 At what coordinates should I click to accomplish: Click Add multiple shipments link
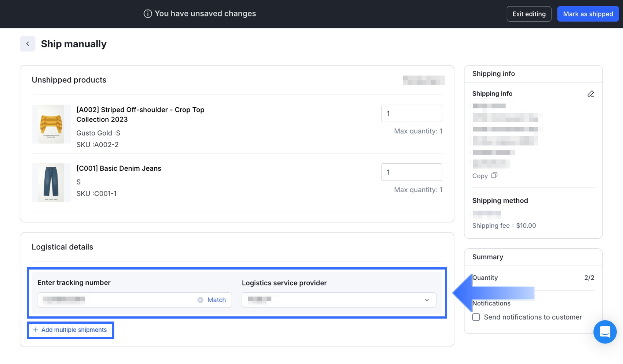point(74,330)
